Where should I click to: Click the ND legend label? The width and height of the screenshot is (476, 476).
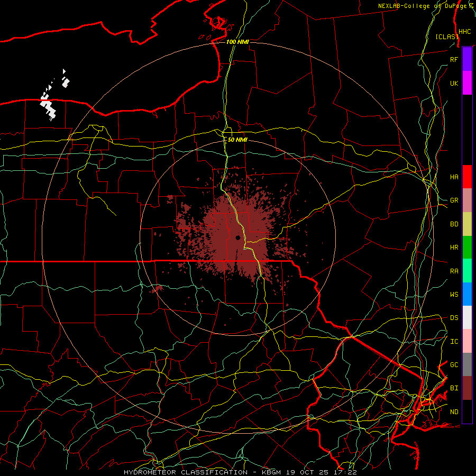point(454,411)
